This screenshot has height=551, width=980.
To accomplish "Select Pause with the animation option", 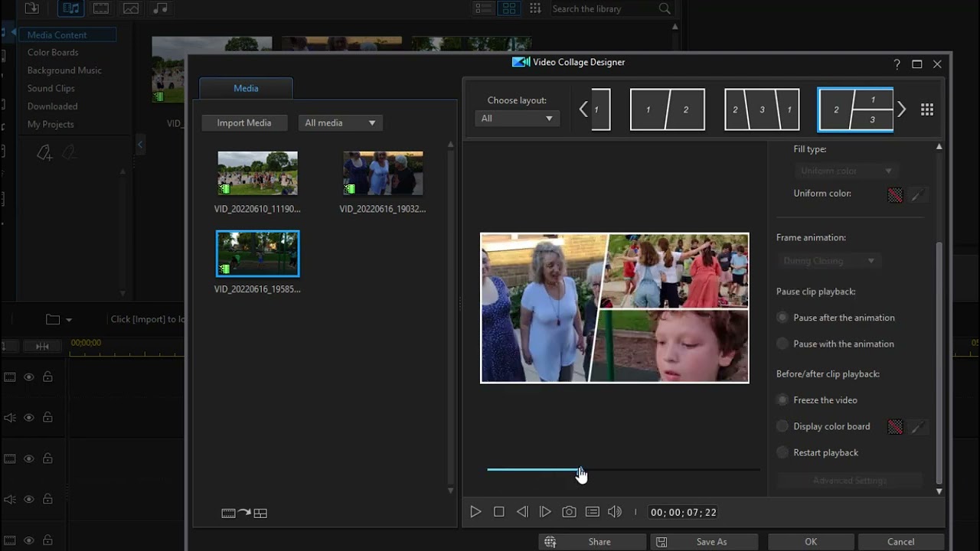I will (835, 344).
